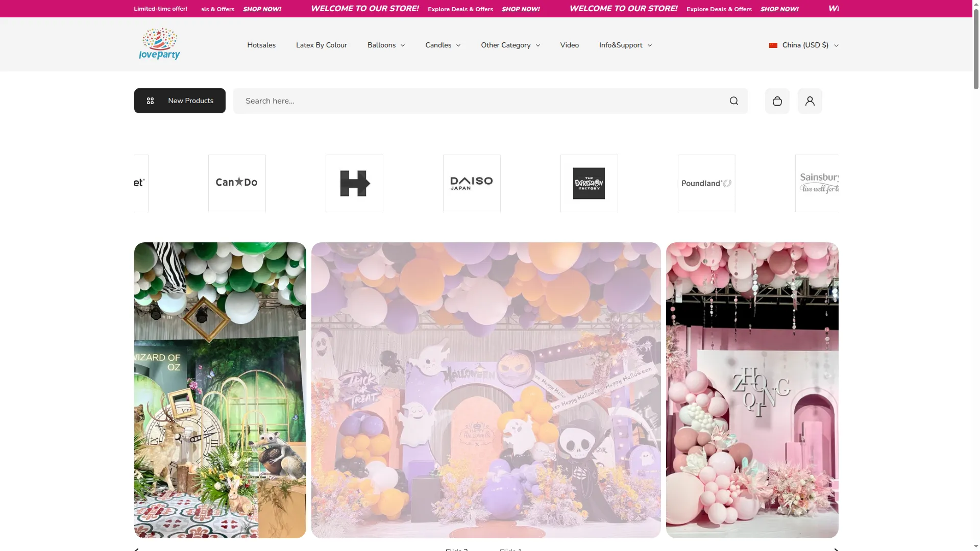Click the scrollbar up arrow
Viewport: 980px width, 551px height.
tap(976, 4)
